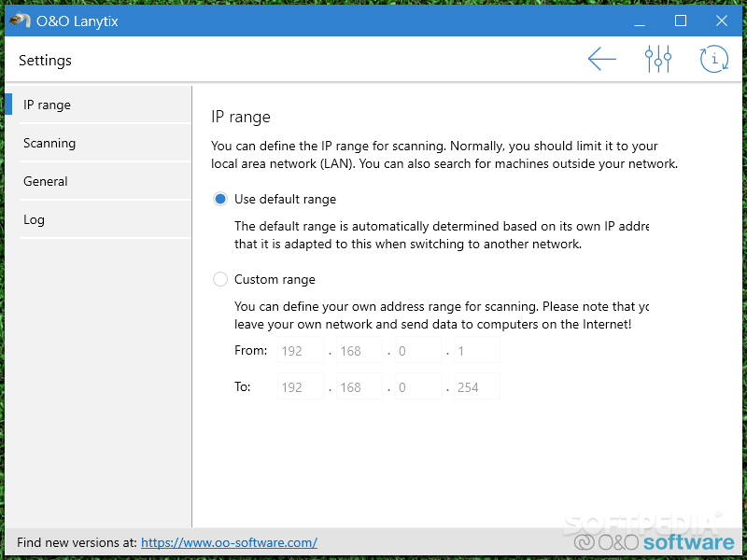Click the Settings title text
747x560 pixels.
[x=45, y=61]
